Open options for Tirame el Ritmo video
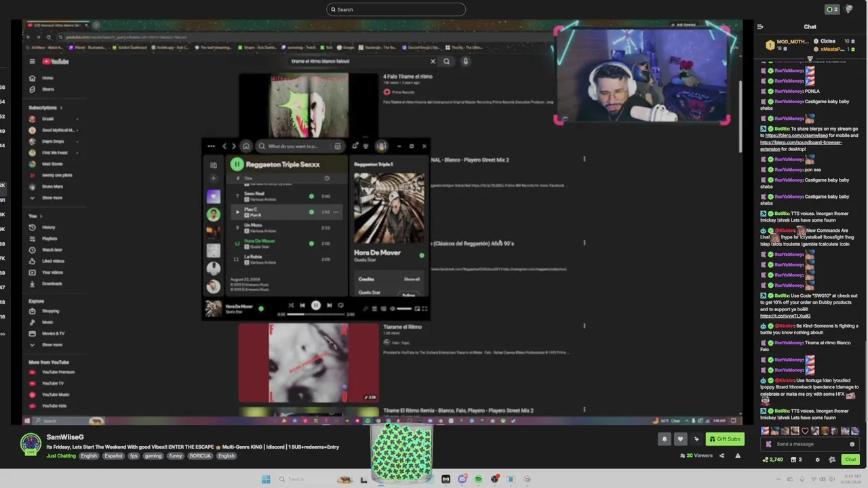Screen dimensions: 868x488 point(584,327)
